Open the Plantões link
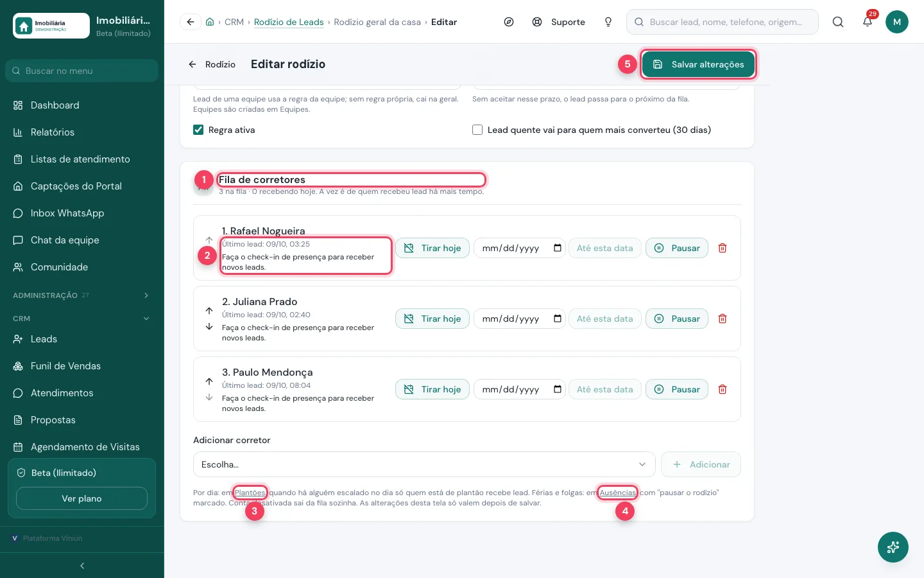This screenshot has width=924, height=578. (x=250, y=493)
